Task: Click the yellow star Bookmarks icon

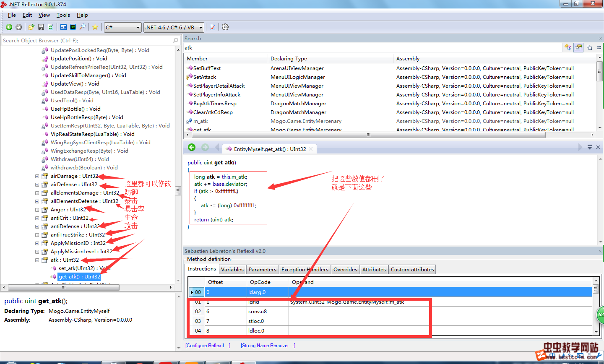Action: coord(95,27)
